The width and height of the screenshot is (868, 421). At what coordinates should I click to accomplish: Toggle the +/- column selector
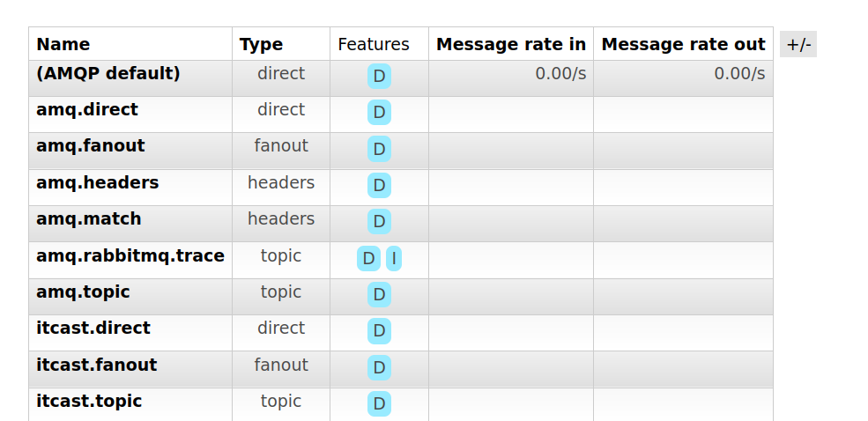point(798,44)
